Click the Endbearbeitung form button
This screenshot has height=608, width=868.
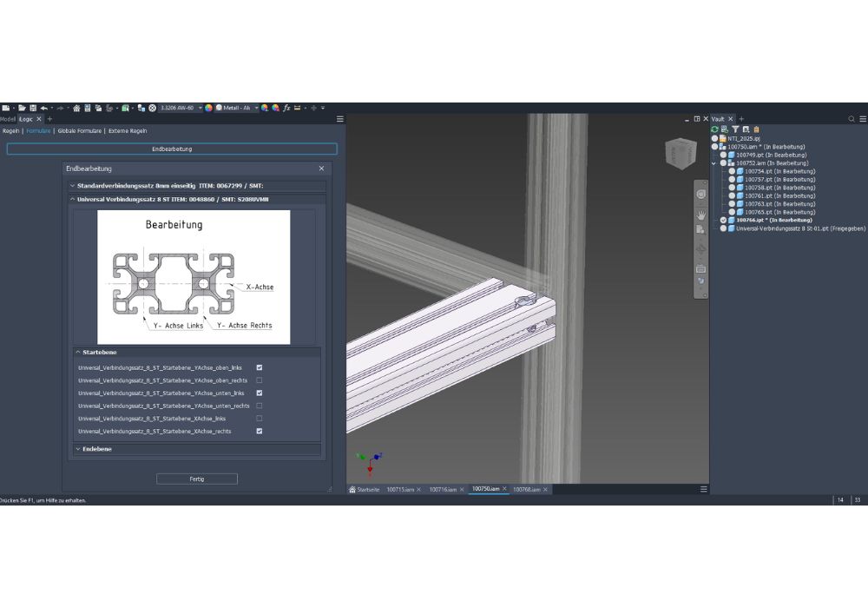pyautogui.click(x=172, y=149)
